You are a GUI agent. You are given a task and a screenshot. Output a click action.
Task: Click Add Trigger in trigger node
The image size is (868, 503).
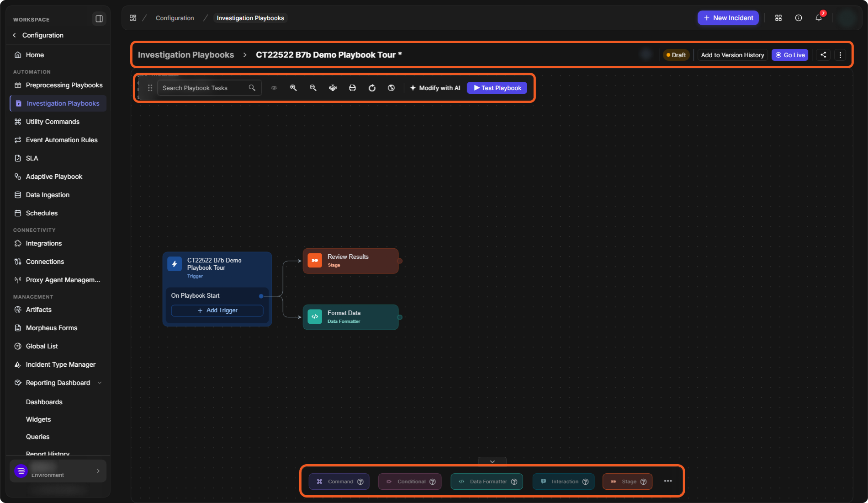click(x=217, y=310)
